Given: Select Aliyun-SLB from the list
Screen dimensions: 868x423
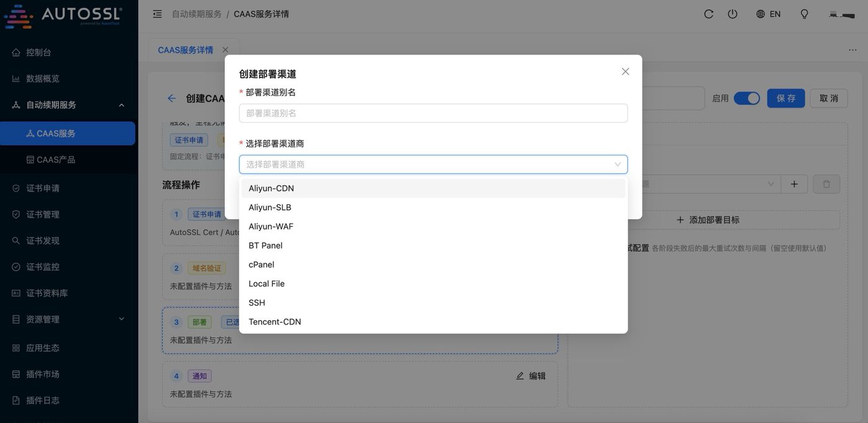Looking at the screenshot, I should pos(433,207).
